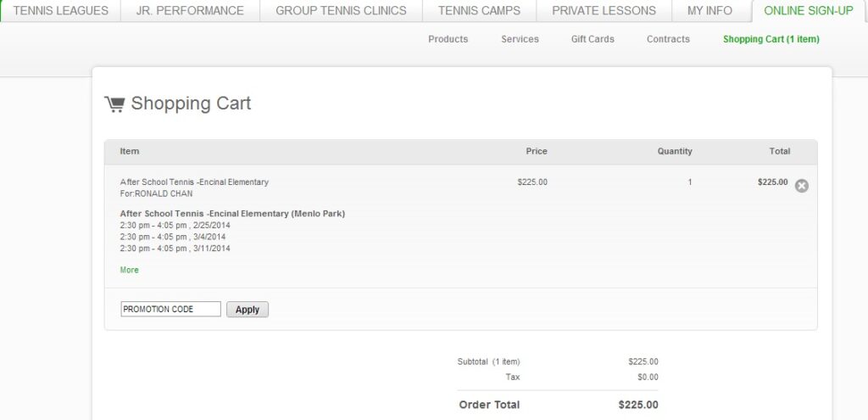
Task: Click the shopping cart icon beside heading
Action: [114, 104]
